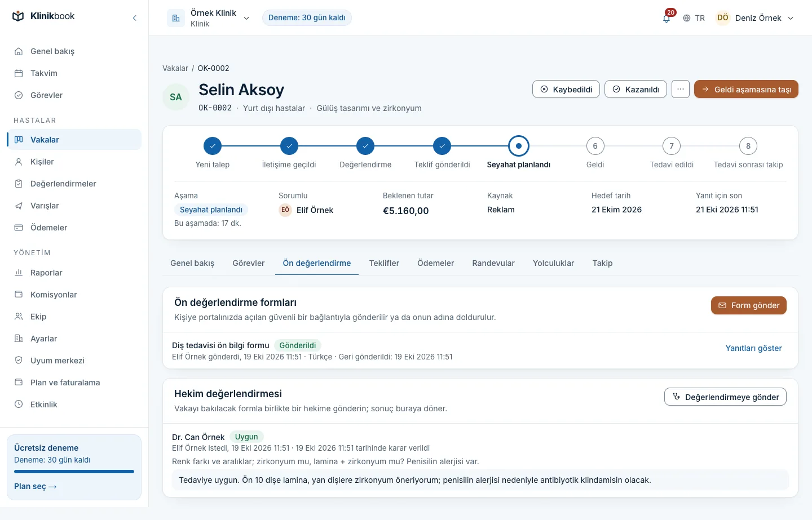Click the Deneme: 30 gün kaldı badge
Image resolution: width=812 pixels, height=520 pixels.
point(307,18)
